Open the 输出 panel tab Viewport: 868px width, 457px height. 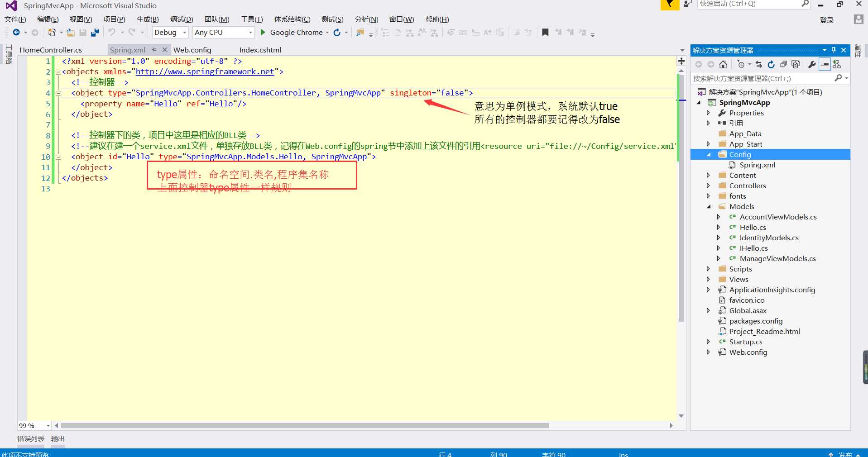coord(58,438)
